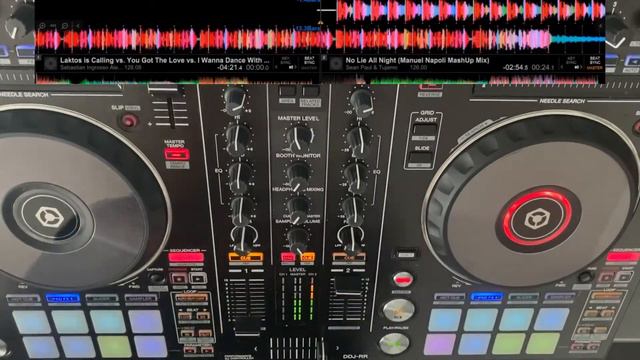
Task: Select the left deck SLICER pad mode
Action: pyautogui.click(x=102, y=299)
